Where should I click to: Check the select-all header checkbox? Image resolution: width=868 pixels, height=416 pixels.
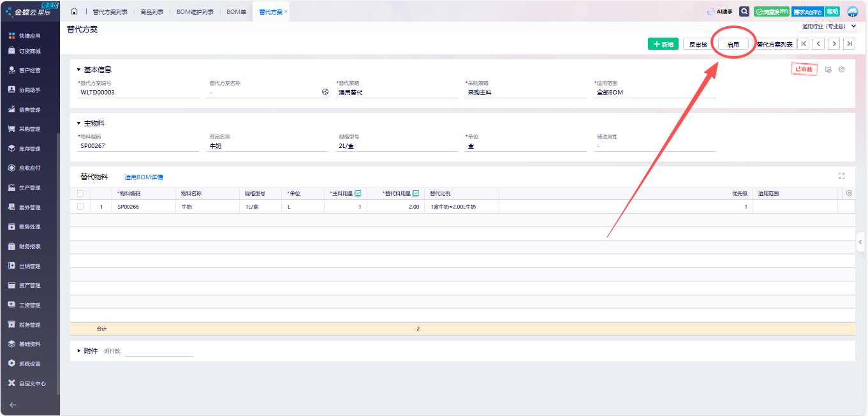pos(80,193)
